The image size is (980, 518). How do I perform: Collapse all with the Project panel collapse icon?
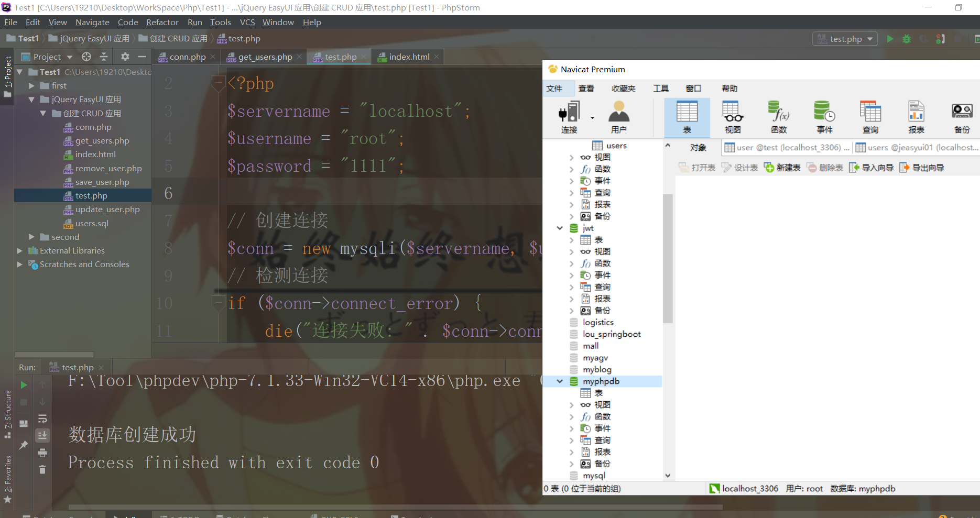104,57
